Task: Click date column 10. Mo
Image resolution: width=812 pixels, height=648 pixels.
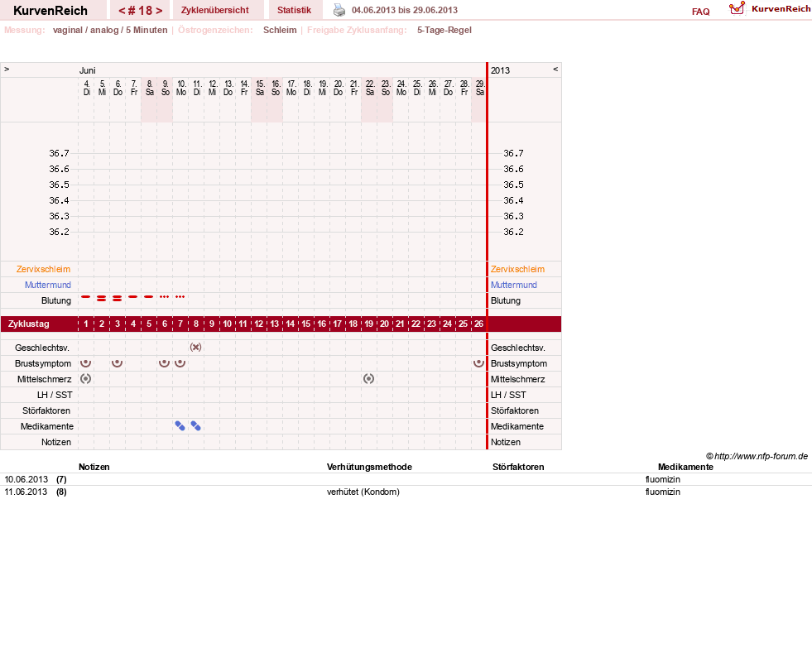Action: (181, 88)
